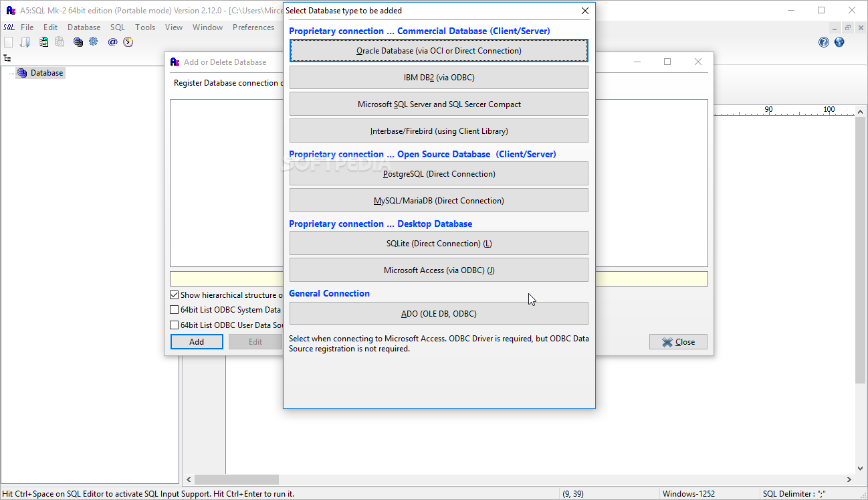Click Add in Add or Delete Database dialog
This screenshot has width=868, height=500.
click(197, 342)
